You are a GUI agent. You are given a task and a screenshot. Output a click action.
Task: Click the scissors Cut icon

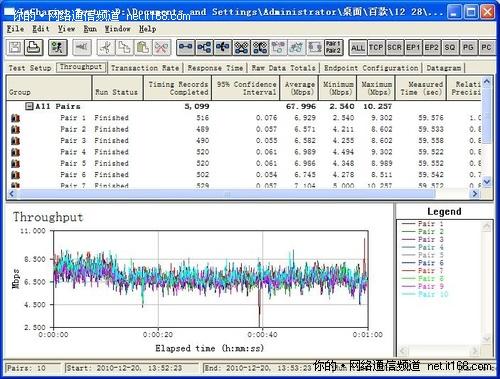click(106, 47)
